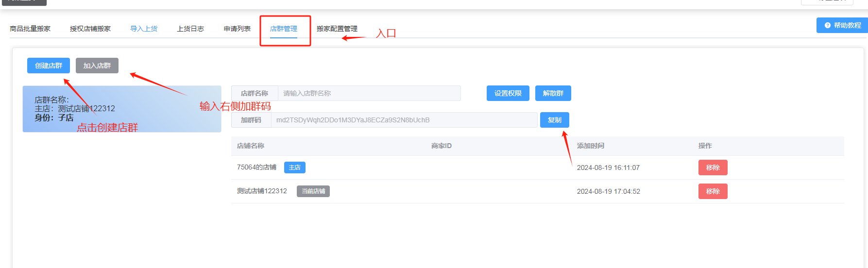Image resolution: width=868 pixels, height=268 pixels.
Task: Open the 搬家配置管理 tab
Action: pyautogui.click(x=337, y=29)
